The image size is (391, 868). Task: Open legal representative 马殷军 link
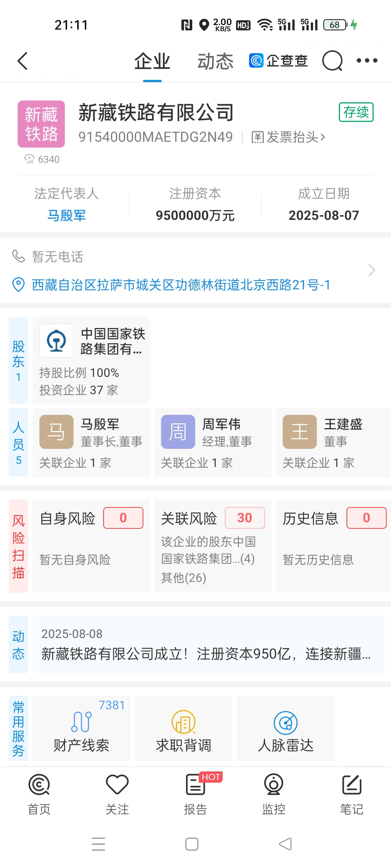pos(67,216)
